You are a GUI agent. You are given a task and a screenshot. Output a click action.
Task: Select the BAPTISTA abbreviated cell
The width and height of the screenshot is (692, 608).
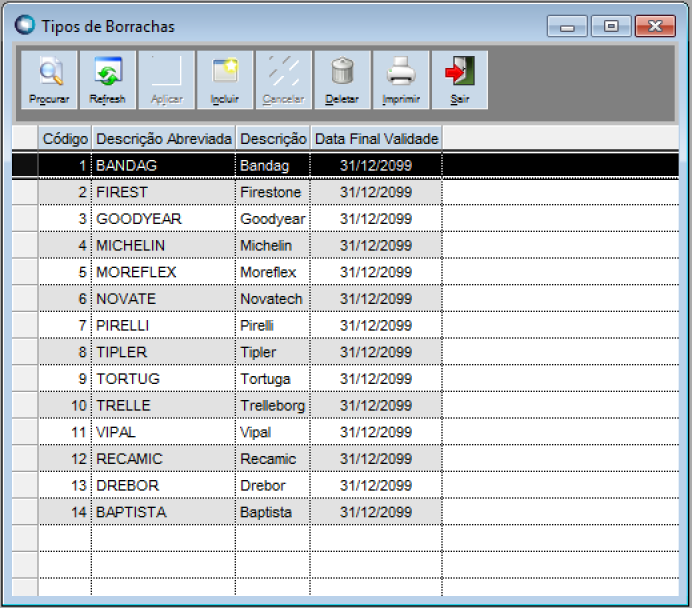[x=163, y=512]
